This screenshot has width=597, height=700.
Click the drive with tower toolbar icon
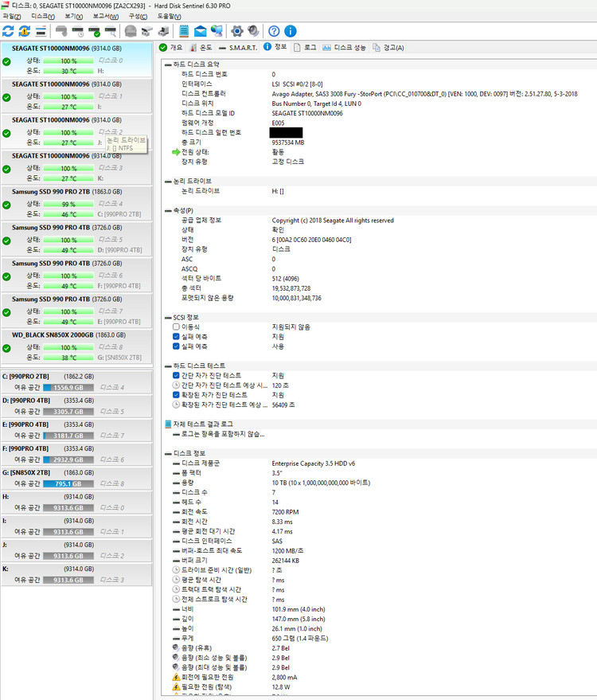tap(164, 31)
